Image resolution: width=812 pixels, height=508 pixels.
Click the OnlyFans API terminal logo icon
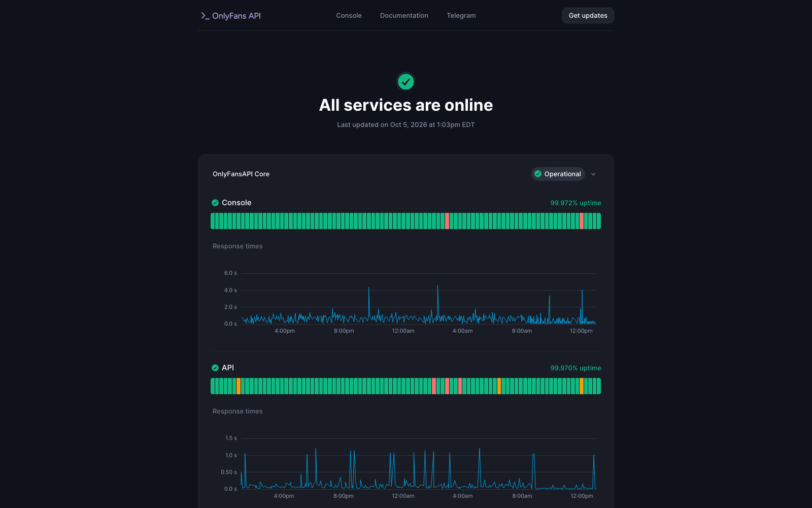pos(205,16)
